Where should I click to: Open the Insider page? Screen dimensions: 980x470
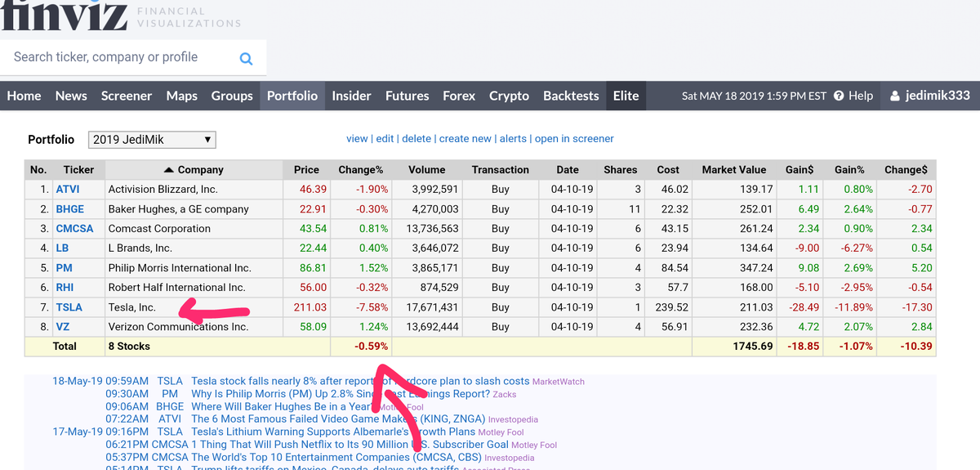[x=351, y=96]
